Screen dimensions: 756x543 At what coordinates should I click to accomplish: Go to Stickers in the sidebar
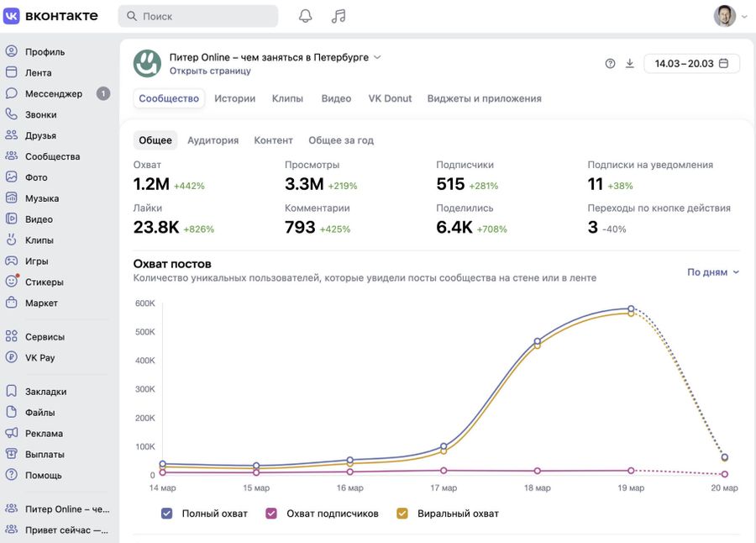tap(44, 282)
